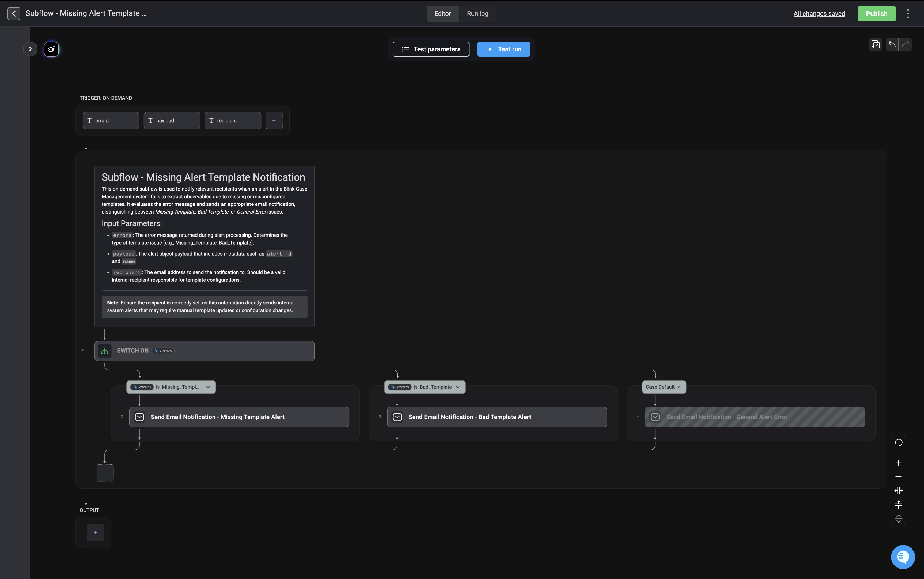
Task: Expand the left sidebar panel chevron
Action: pos(30,49)
